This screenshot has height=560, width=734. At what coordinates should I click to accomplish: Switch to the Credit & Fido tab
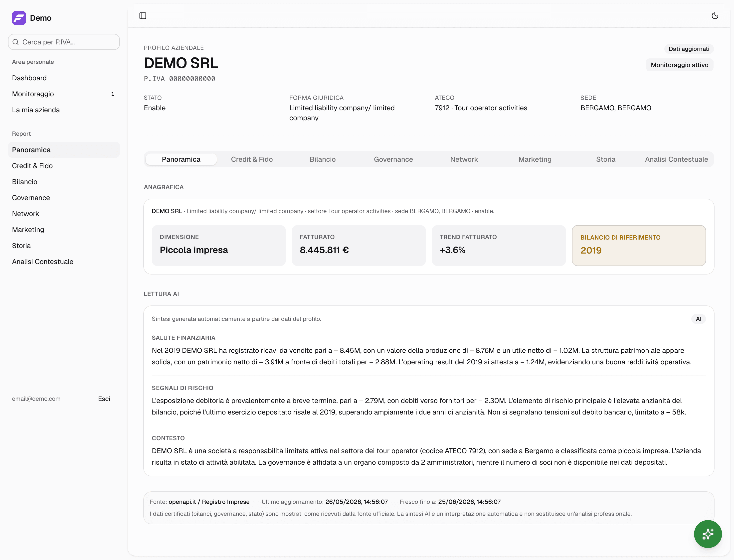pyautogui.click(x=252, y=159)
